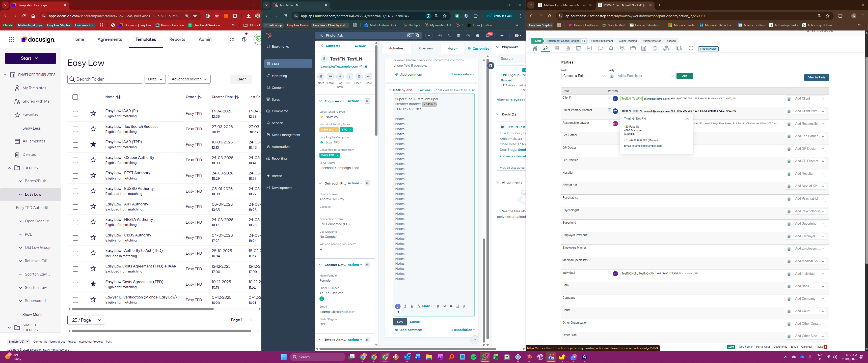Viewport: 868px width, 363px height.
Task: Save the HubSpot note
Action: tap(400, 322)
